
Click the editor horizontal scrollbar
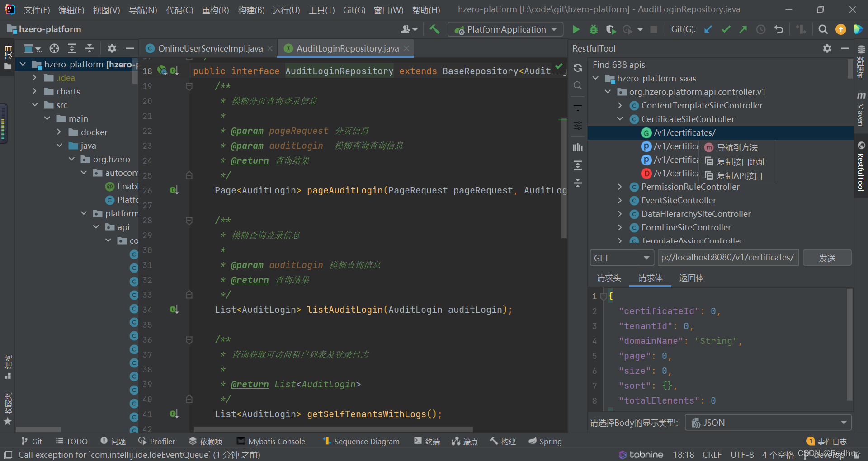333,429
